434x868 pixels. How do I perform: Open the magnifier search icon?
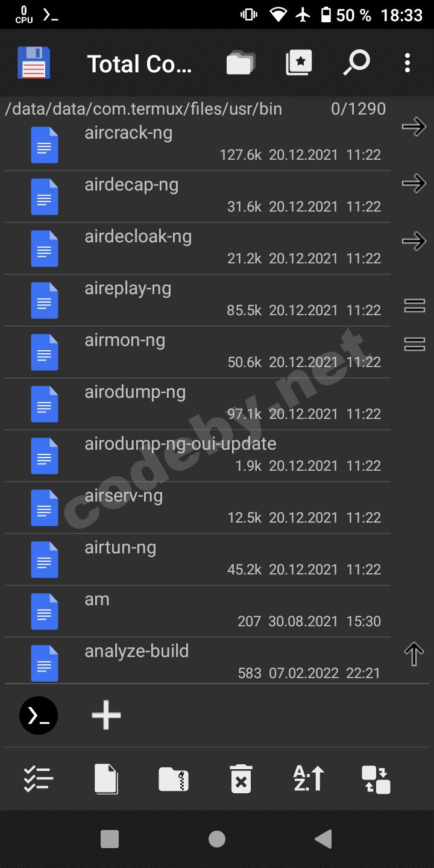[356, 63]
